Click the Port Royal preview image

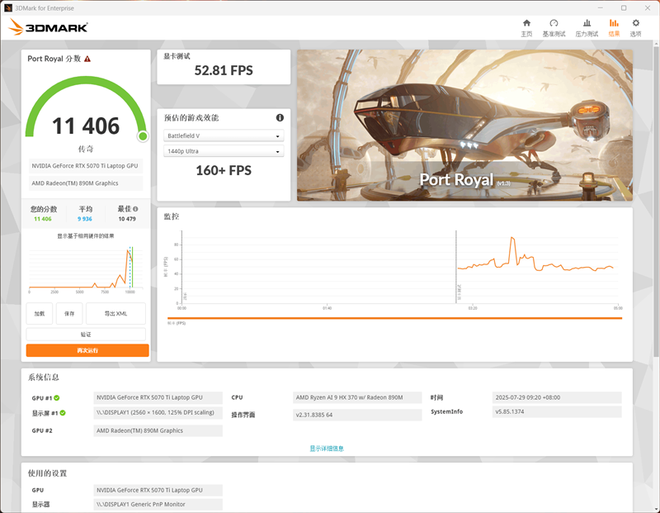coord(464,125)
